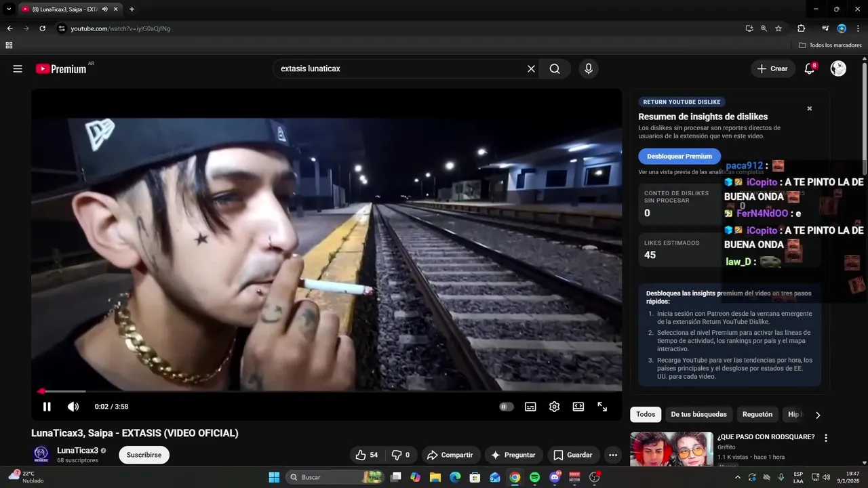
Task: Install app icon in address bar
Action: click(x=749, y=28)
